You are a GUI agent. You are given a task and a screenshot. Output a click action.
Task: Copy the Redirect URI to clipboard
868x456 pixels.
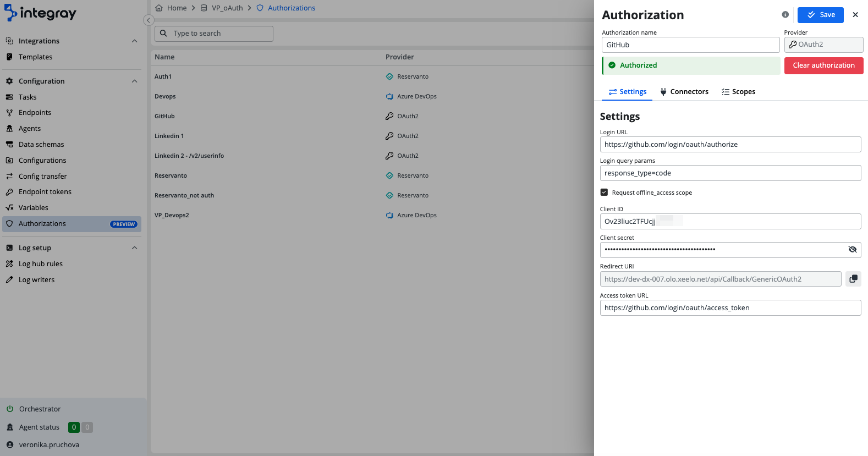(x=853, y=279)
